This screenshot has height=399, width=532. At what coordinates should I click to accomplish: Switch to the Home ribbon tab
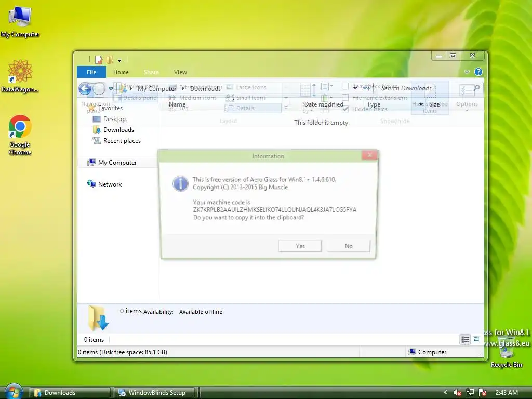pyautogui.click(x=121, y=72)
